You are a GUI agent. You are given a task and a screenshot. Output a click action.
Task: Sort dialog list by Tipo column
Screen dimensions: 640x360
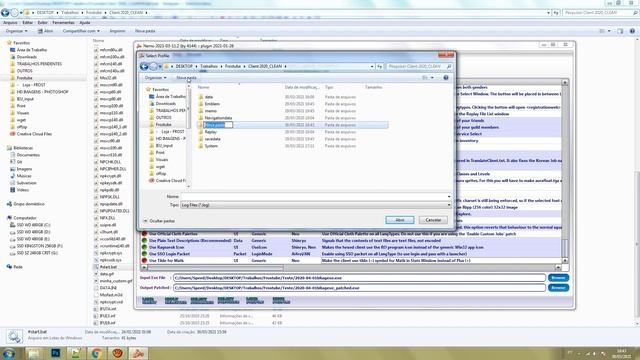tap(329, 87)
